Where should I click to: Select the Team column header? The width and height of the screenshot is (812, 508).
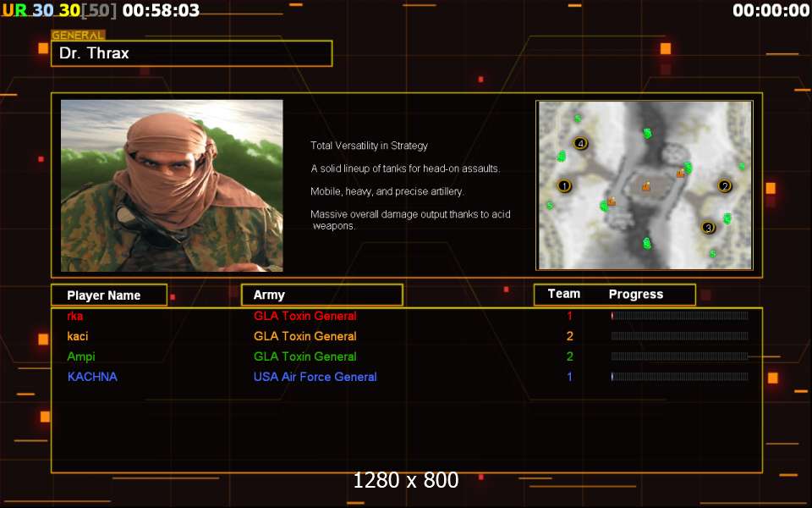(x=564, y=294)
